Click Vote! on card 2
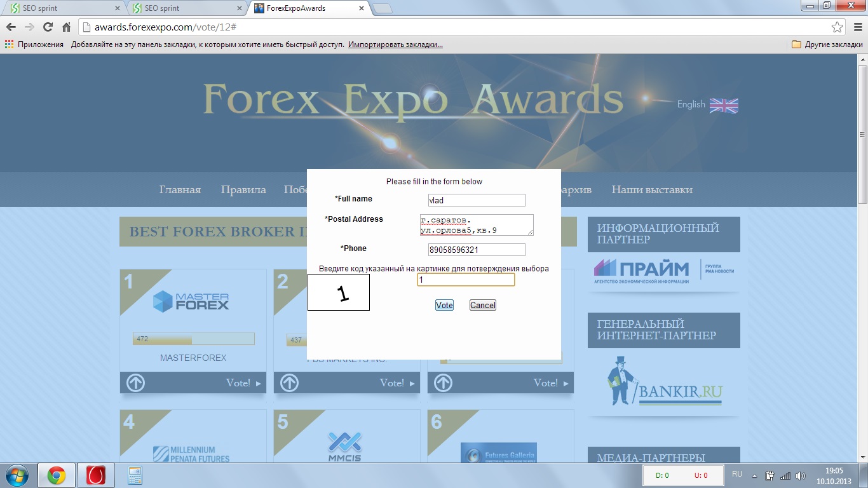This screenshot has width=868, height=488. (x=397, y=383)
